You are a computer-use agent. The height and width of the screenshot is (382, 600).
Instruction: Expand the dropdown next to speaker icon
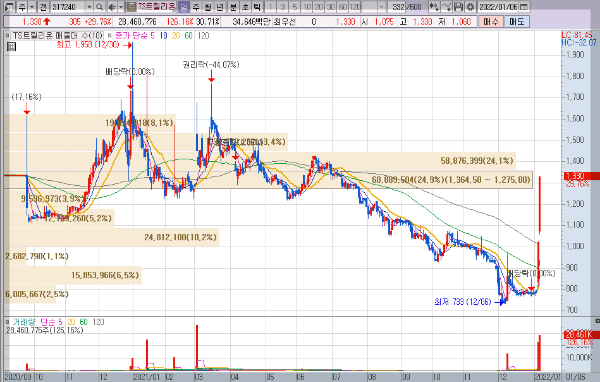click(x=121, y=7)
